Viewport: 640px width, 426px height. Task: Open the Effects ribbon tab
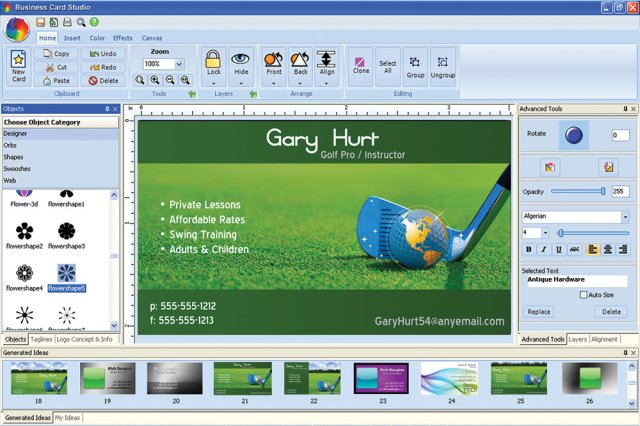[122, 38]
